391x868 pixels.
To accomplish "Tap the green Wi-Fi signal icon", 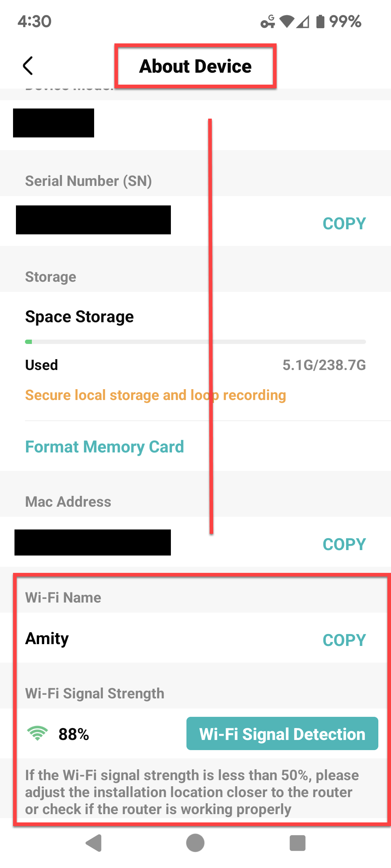I will [x=37, y=733].
